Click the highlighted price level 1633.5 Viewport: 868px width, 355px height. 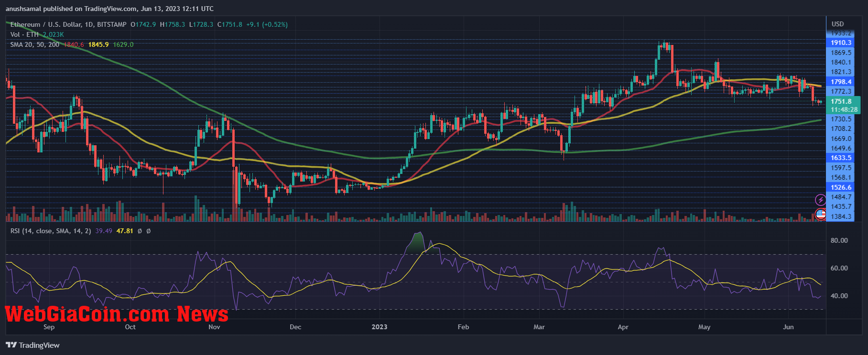point(841,158)
